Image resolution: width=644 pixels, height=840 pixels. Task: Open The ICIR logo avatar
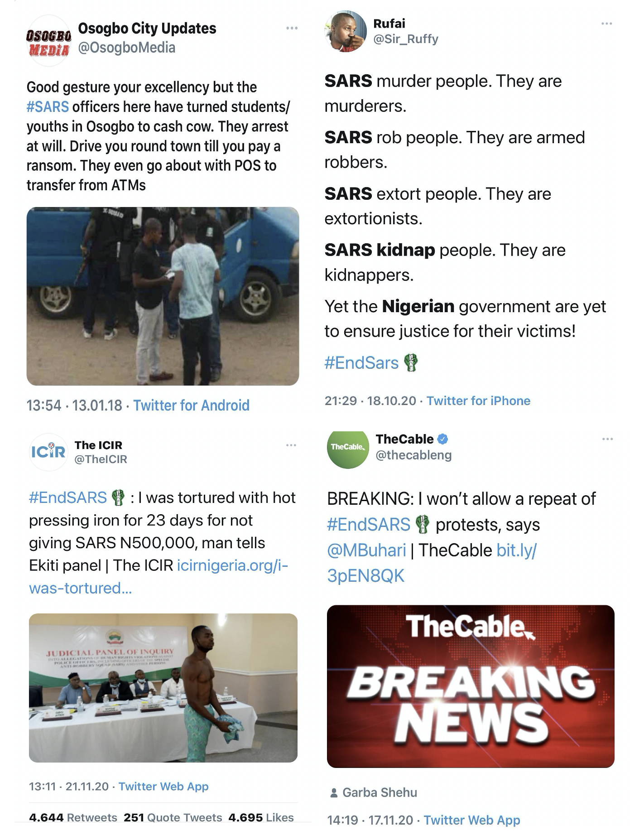click(48, 451)
